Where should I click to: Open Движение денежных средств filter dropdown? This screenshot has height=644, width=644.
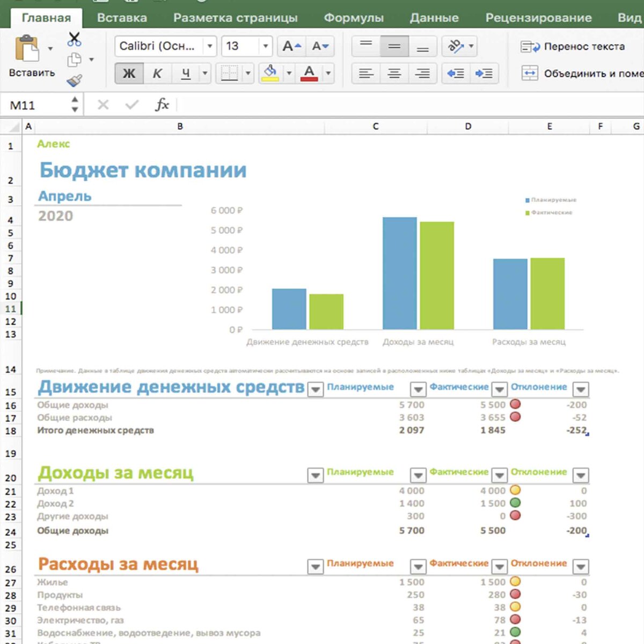[x=316, y=389]
